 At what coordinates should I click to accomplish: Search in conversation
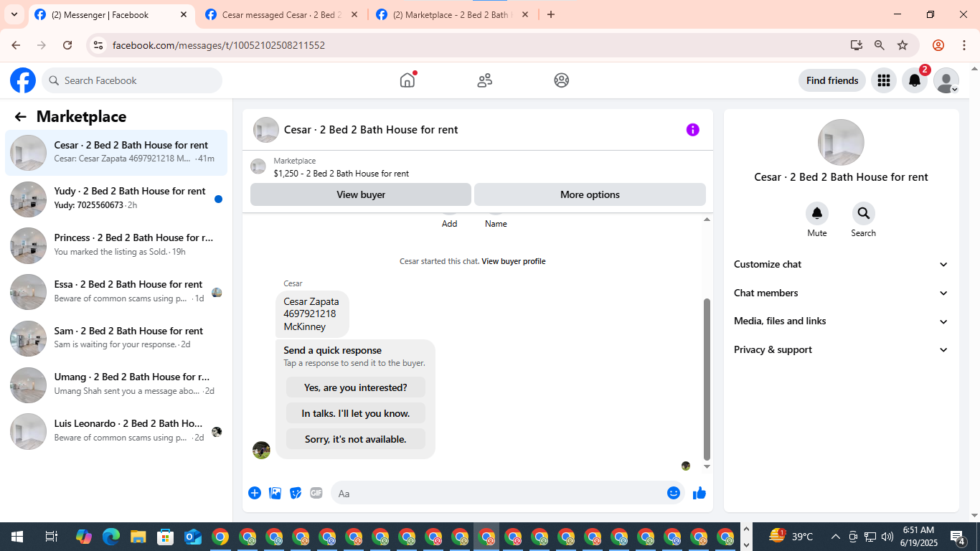864,214
